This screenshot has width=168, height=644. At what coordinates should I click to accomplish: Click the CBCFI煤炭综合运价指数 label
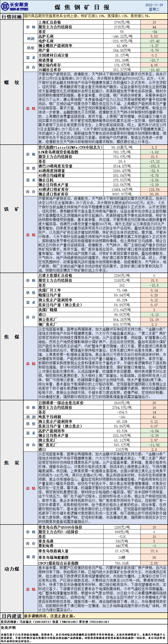(58, 563)
